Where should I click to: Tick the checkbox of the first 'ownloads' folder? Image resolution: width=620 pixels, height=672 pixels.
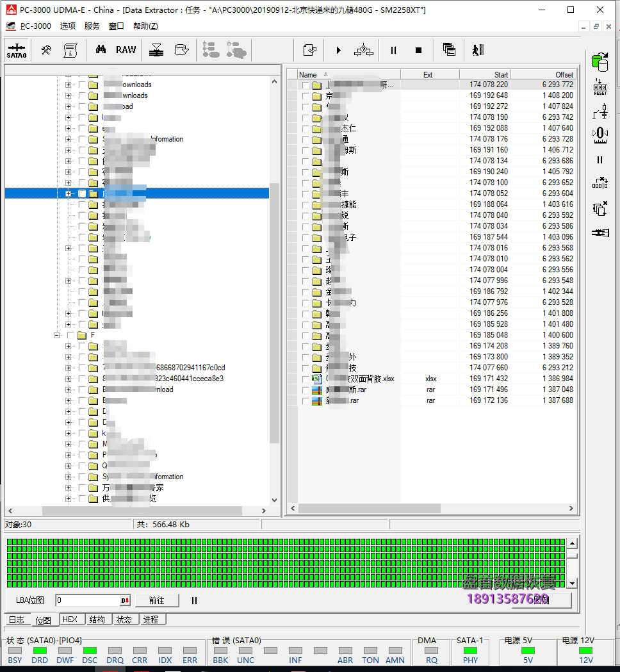[82, 85]
